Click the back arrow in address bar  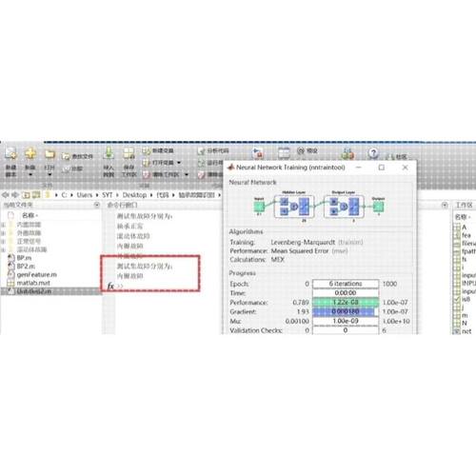pos(6,195)
